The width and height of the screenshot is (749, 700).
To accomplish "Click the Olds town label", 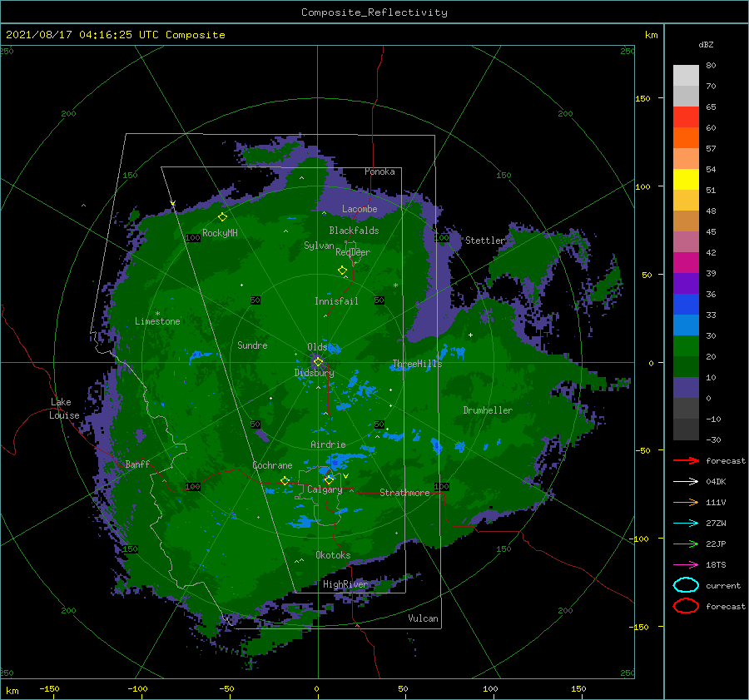I will point(317,347).
